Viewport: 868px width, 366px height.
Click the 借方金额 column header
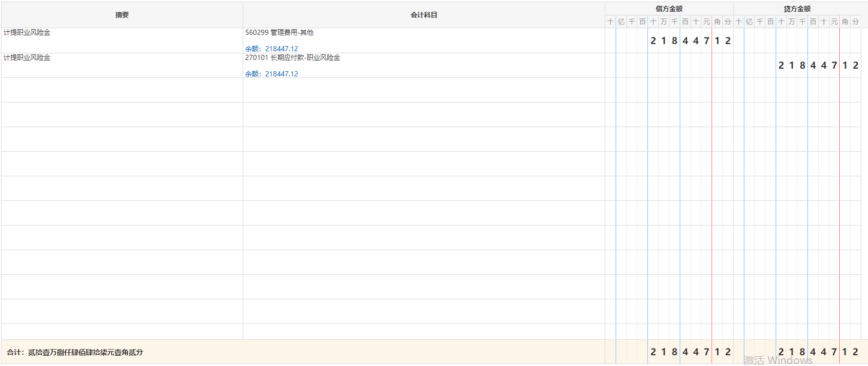click(669, 9)
